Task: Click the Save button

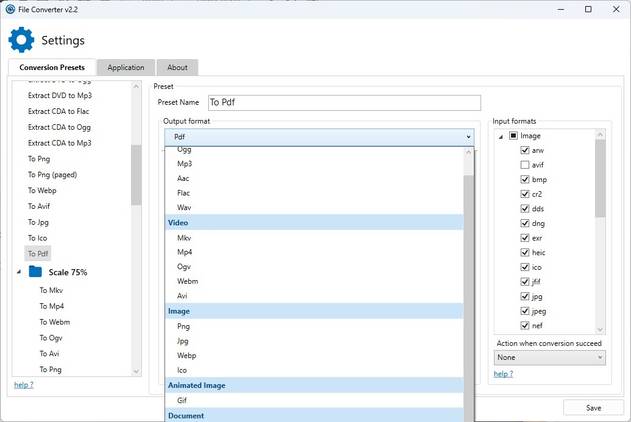Action: coord(594,408)
